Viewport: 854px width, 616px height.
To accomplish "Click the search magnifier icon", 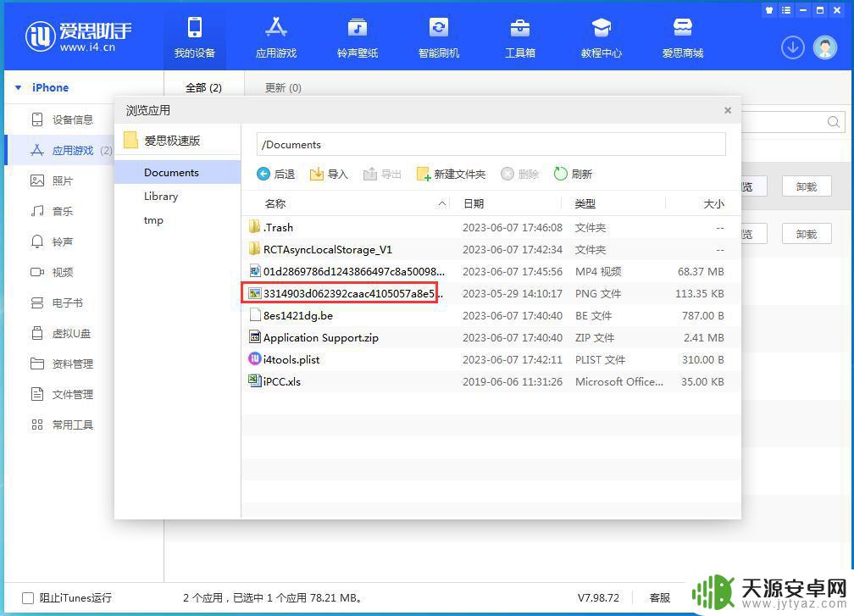I will point(834,122).
